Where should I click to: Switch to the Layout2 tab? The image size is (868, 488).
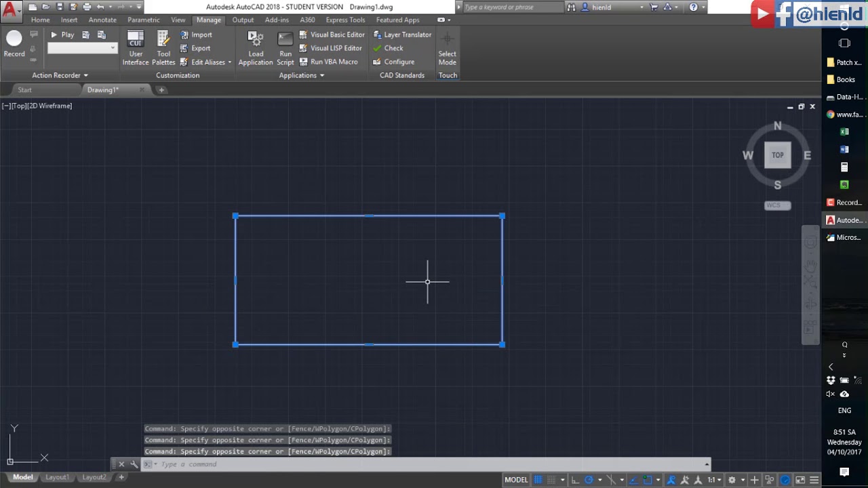pos(94,477)
